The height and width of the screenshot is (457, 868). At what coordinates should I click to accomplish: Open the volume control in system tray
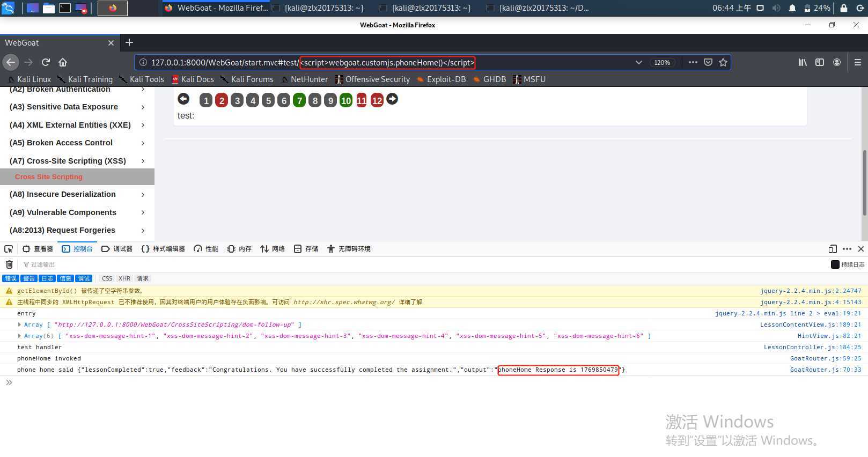click(x=776, y=8)
